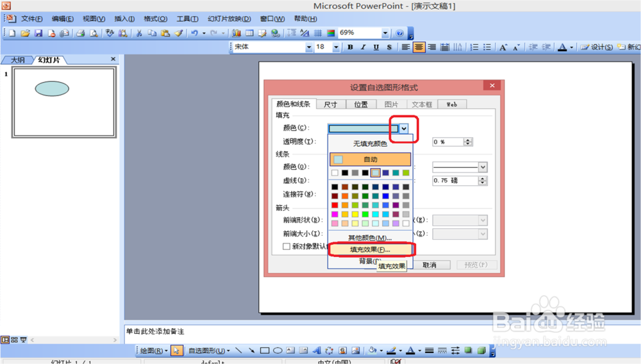Click the New document icon in toolbar
Image resolution: width=641 pixels, height=364 pixels.
click(12, 33)
